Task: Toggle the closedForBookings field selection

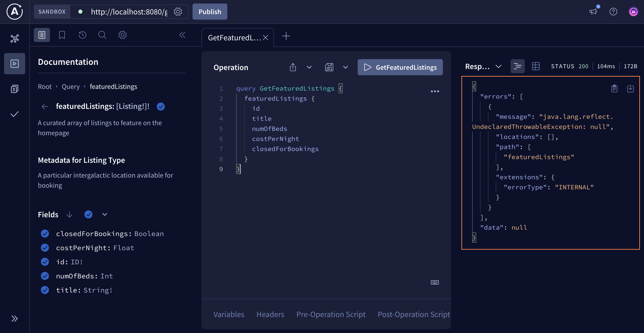Action: pos(45,234)
